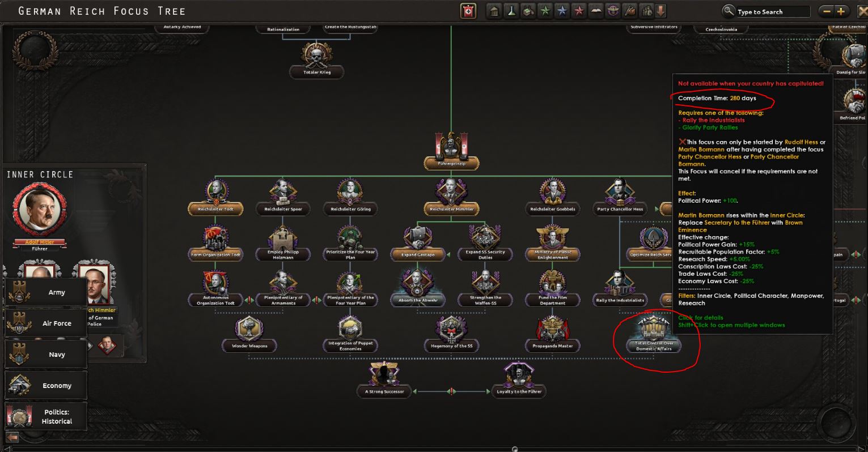Open the Army branch tab

tap(46, 292)
